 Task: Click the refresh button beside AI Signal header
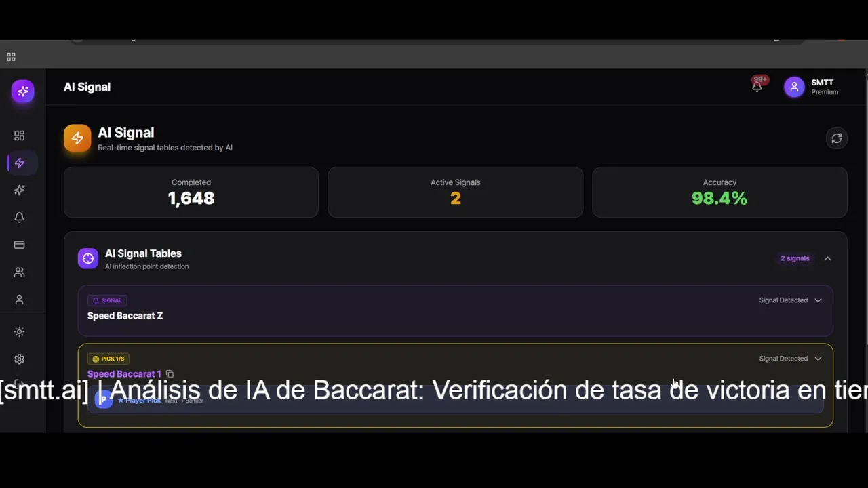click(836, 138)
